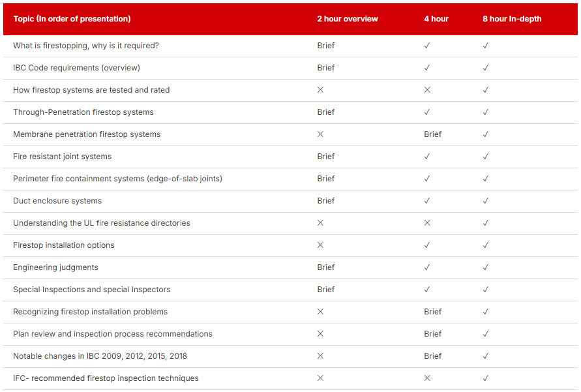Click the 'Topic (In order of presentation)' header

tap(72, 19)
